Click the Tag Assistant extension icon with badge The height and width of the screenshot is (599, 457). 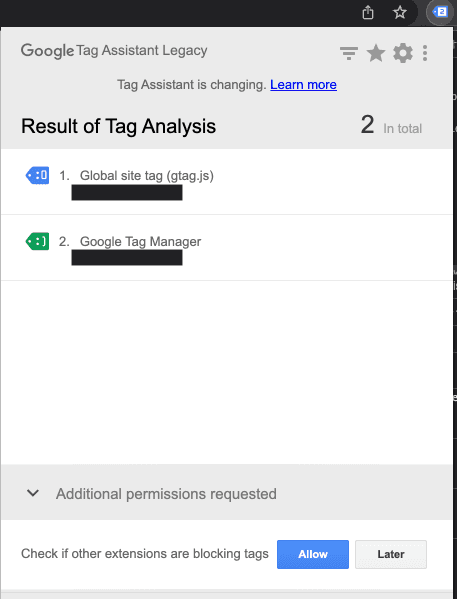[439, 12]
